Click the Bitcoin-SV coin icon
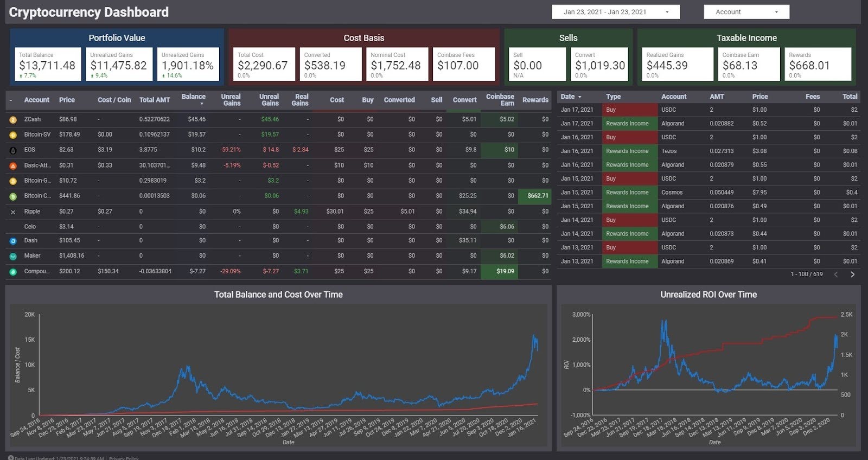 13,135
